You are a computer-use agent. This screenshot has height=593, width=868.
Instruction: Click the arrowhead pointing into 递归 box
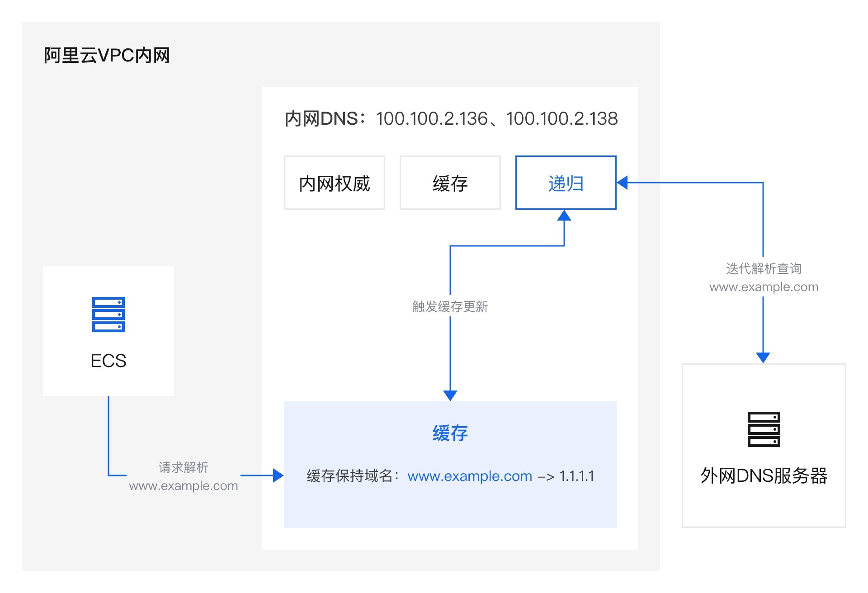point(623,183)
